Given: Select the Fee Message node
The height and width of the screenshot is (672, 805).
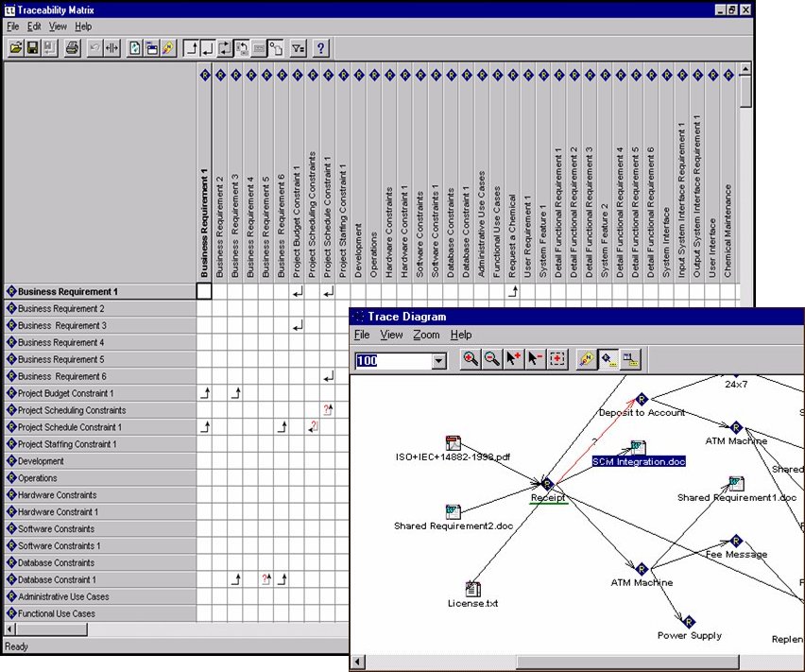Looking at the screenshot, I should tap(736, 548).
